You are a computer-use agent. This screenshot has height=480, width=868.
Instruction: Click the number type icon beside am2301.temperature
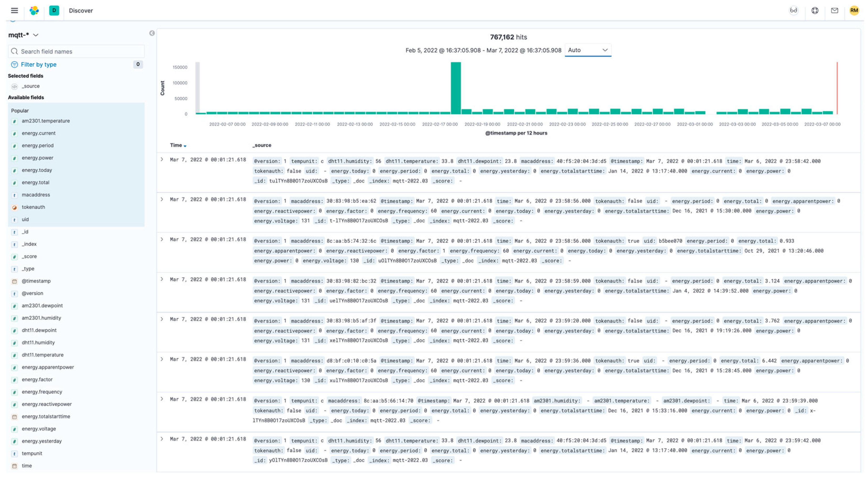[x=14, y=121]
